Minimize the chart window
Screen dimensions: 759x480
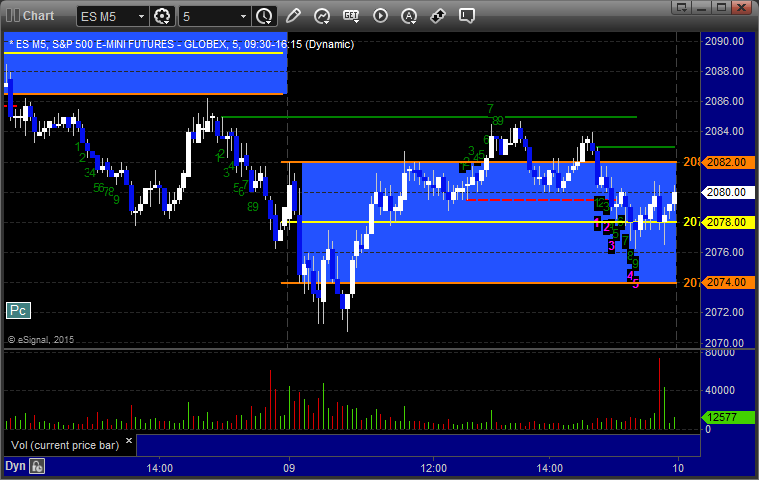tap(701, 8)
